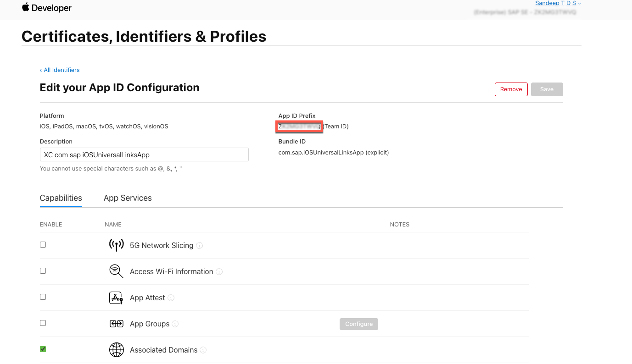Click the Access Wi-Fi Information magnifier icon
This screenshot has height=364, width=632.
(x=117, y=271)
